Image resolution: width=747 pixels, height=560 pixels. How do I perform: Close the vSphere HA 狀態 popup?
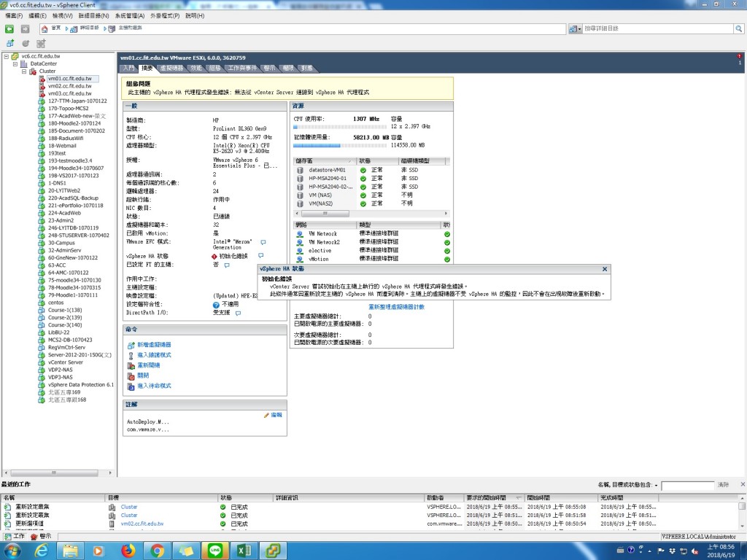pos(605,269)
